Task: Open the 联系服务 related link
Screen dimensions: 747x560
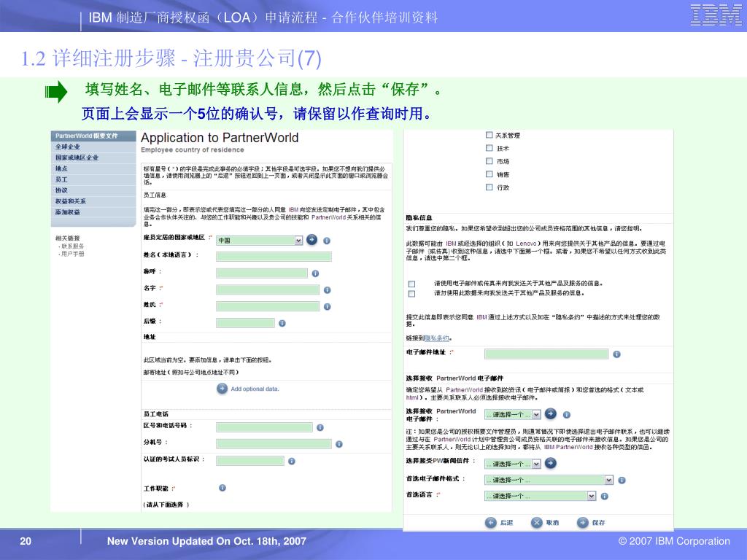Action: pos(72,246)
